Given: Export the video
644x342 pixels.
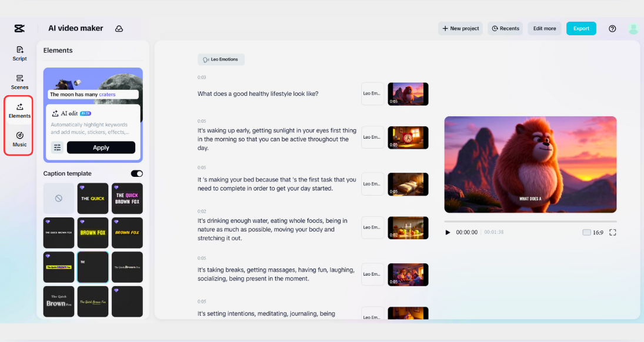Looking at the screenshot, I should pos(581,28).
